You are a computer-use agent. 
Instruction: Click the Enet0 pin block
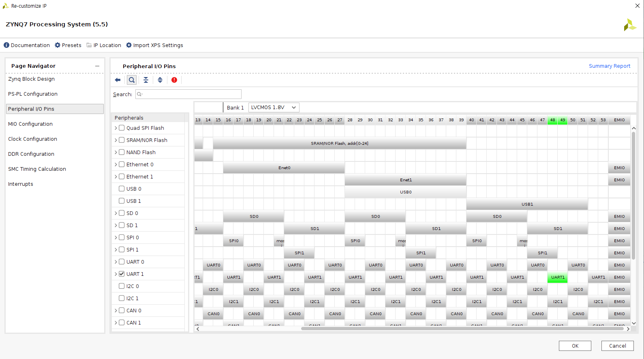coord(284,168)
